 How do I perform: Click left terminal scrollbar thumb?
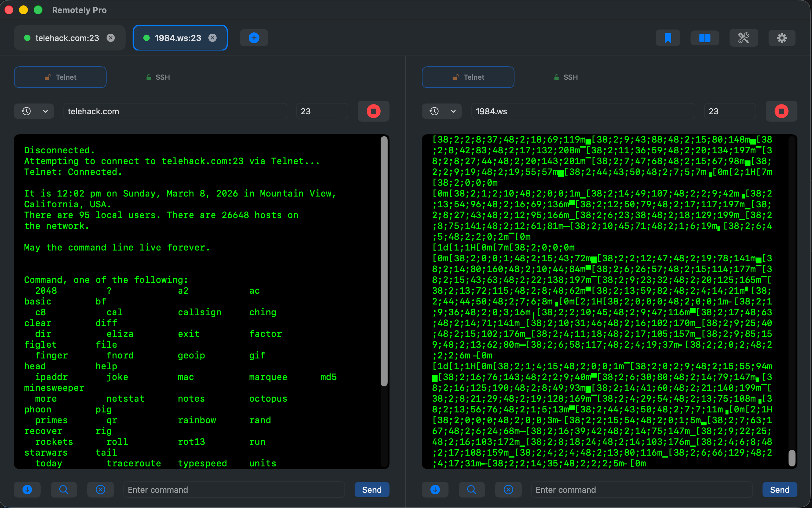tap(384, 261)
